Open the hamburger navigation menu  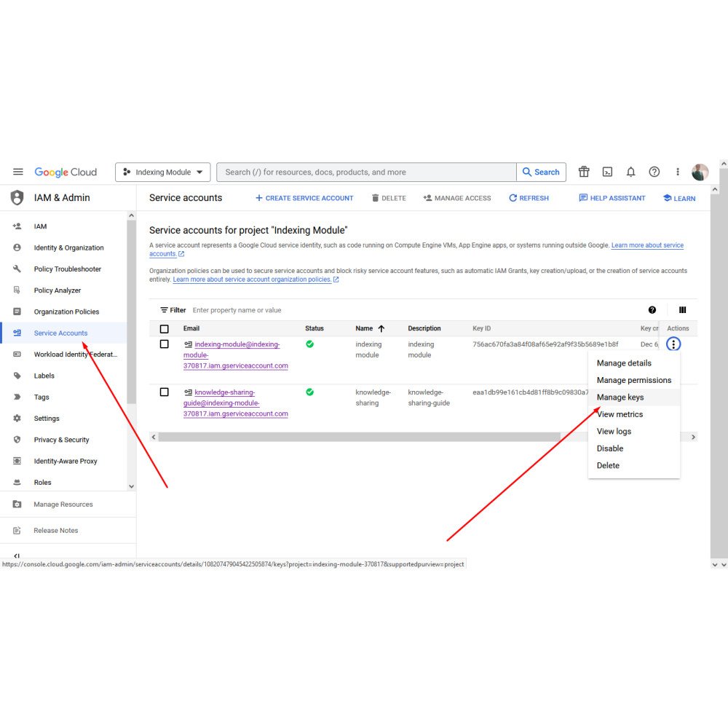pos(18,172)
